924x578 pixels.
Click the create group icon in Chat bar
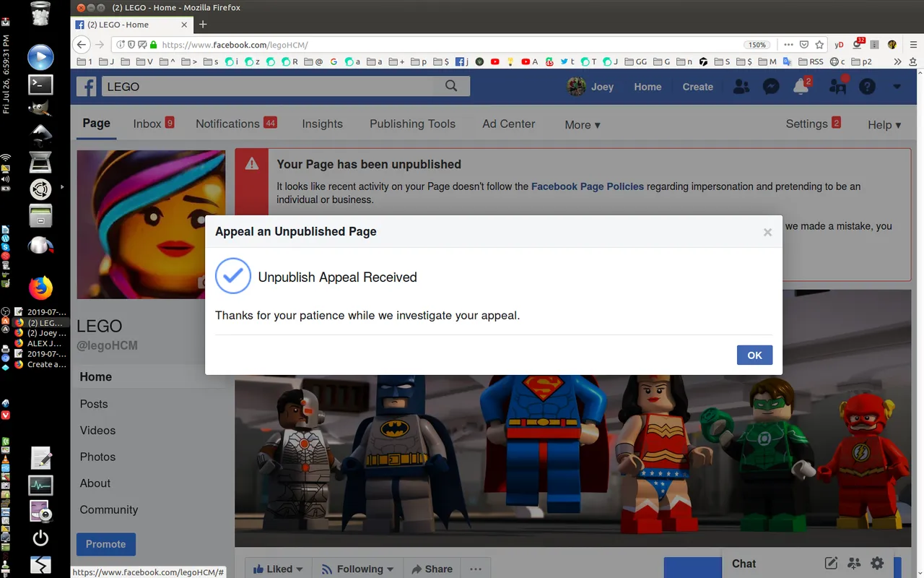pos(854,564)
